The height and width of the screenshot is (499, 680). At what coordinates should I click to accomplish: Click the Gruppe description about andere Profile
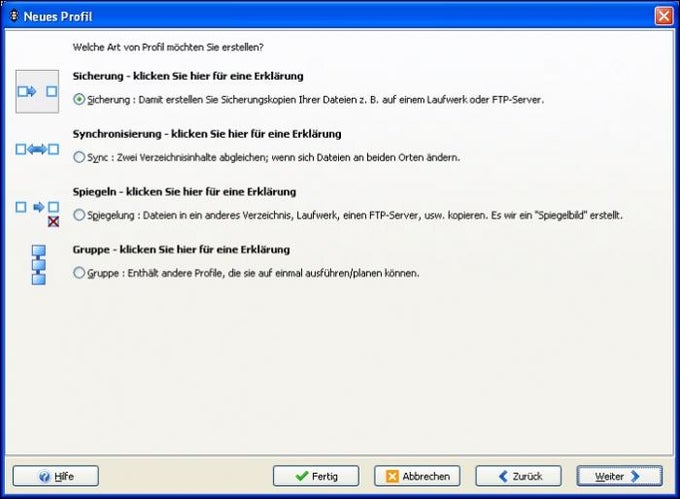click(253, 273)
